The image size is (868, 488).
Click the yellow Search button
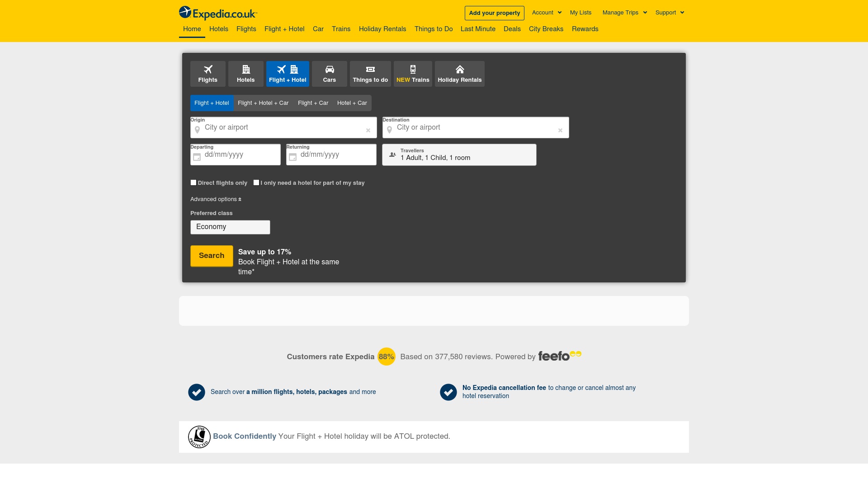tap(212, 256)
